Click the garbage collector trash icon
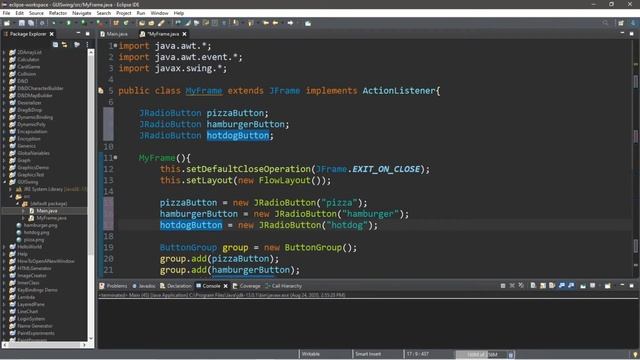 click(x=511, y=355)
